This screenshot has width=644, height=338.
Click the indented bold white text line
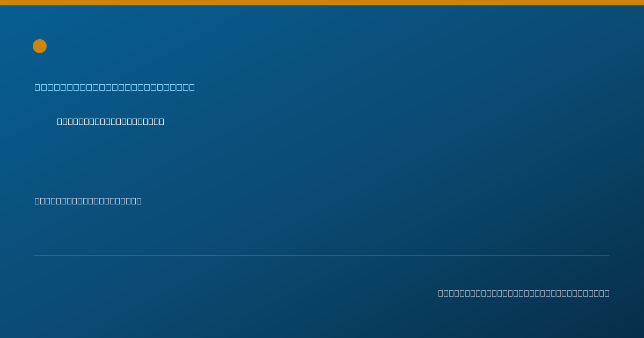tap(111, 122)
